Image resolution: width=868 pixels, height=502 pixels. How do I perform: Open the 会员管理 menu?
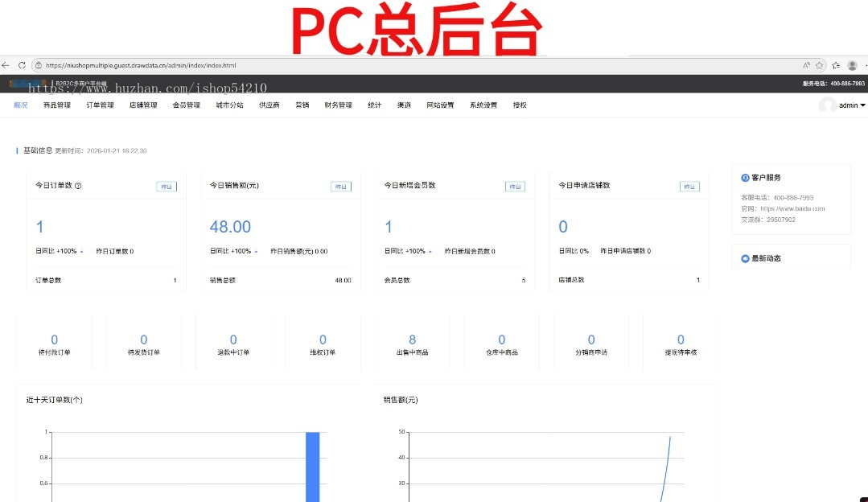click(x=187, y=105)
